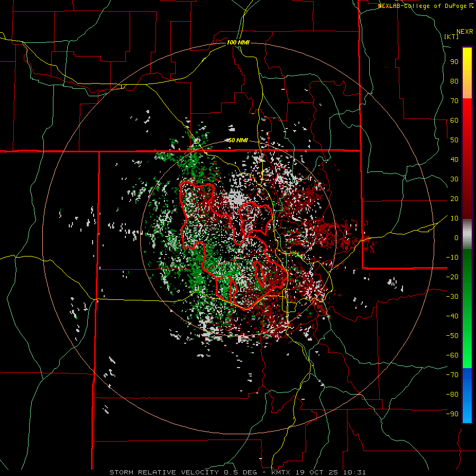Screen dimensions: 476x476
Task: Click the NEXR label above the scale
Action: 465,32
